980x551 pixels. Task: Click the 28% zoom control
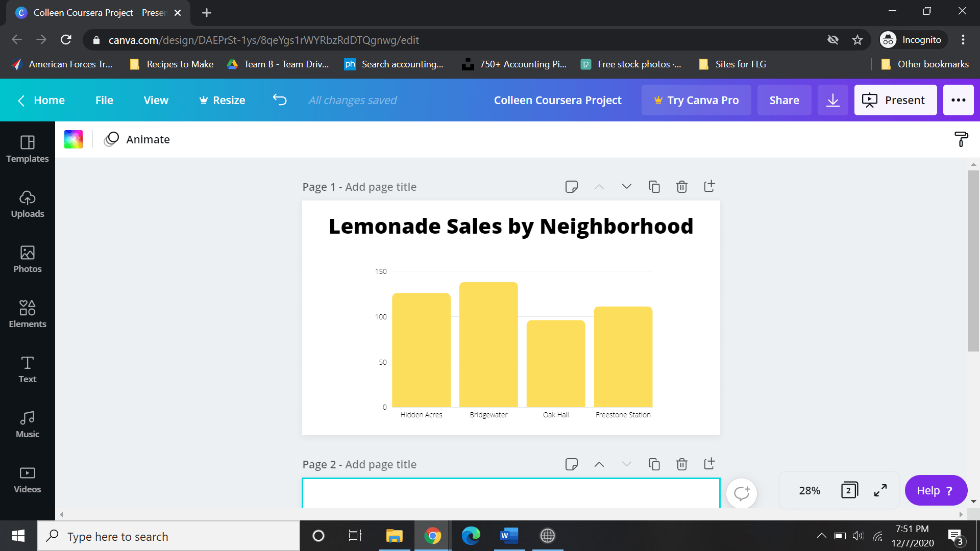tap(809, 490)
